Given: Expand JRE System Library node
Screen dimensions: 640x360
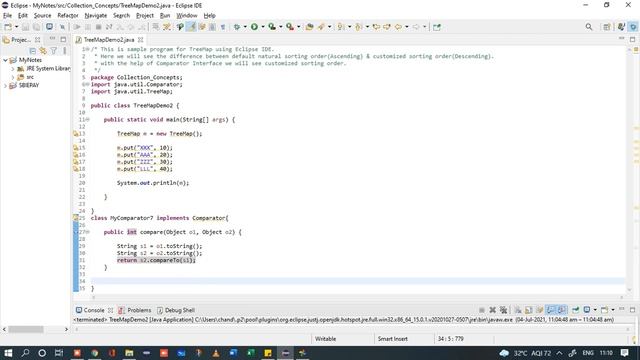Looking at the screenshot, I should pyautogui.click(x=13, y=69).
